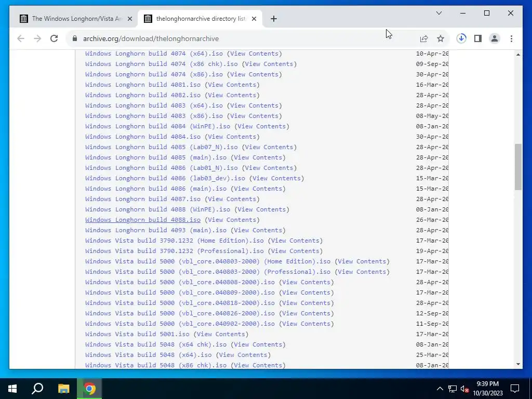Bookmark this page with the star icon
532x399 pixels.
coord(441,38)
